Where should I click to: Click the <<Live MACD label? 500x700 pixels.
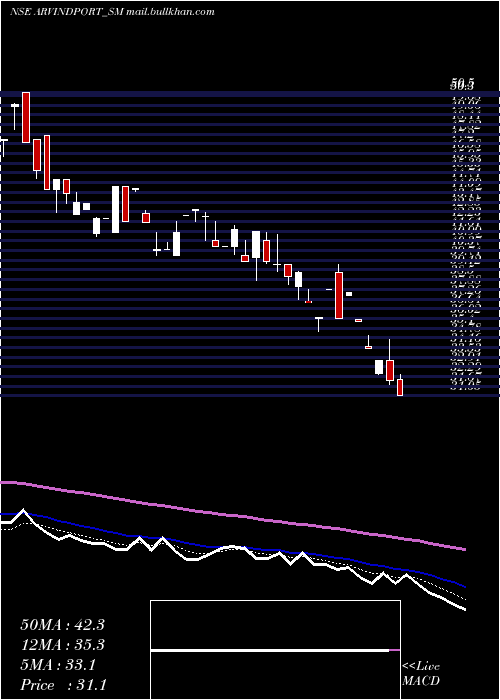(421, 673)
